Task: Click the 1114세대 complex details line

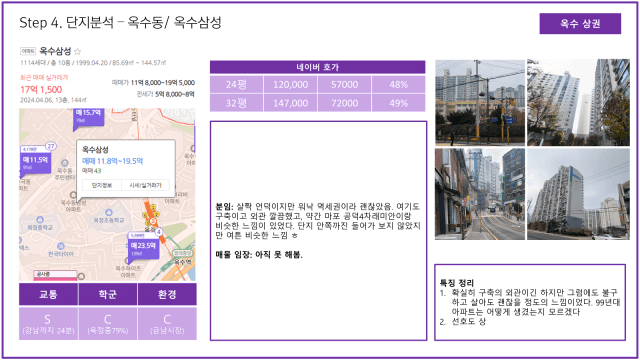Action: click(x=93, y=63)
